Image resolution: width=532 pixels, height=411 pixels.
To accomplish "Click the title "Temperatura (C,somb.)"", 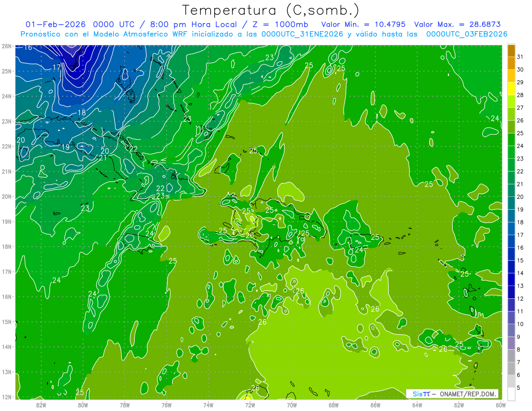I will pos(271,10).
